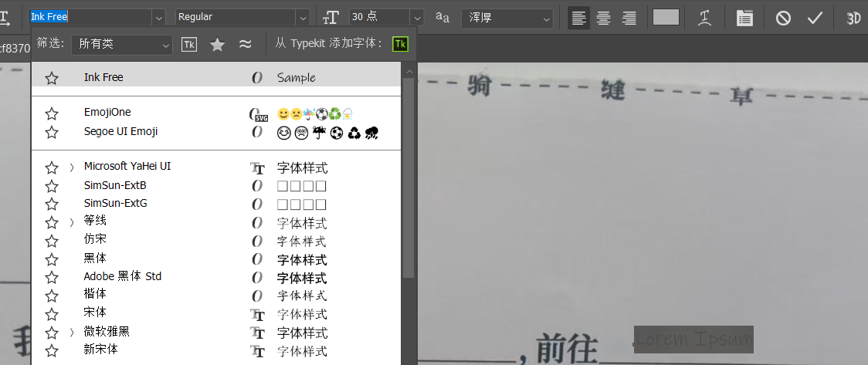Open the 所有类 filter dropdown
The width and height of the screenshot is (868, 365).
(122, 44)
